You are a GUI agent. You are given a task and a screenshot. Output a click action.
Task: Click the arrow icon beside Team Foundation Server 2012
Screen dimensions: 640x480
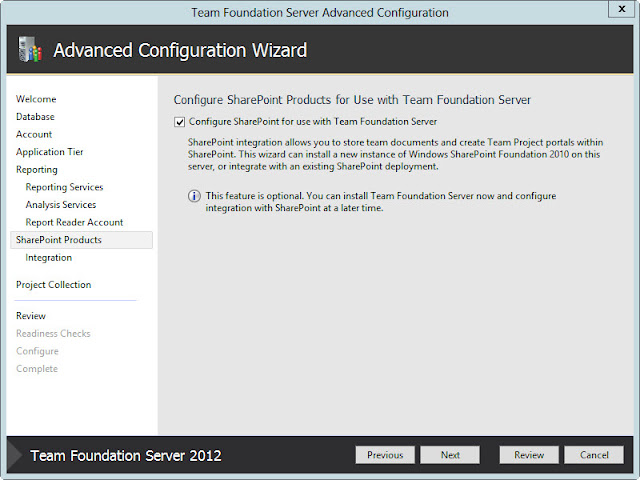(15, 455)
